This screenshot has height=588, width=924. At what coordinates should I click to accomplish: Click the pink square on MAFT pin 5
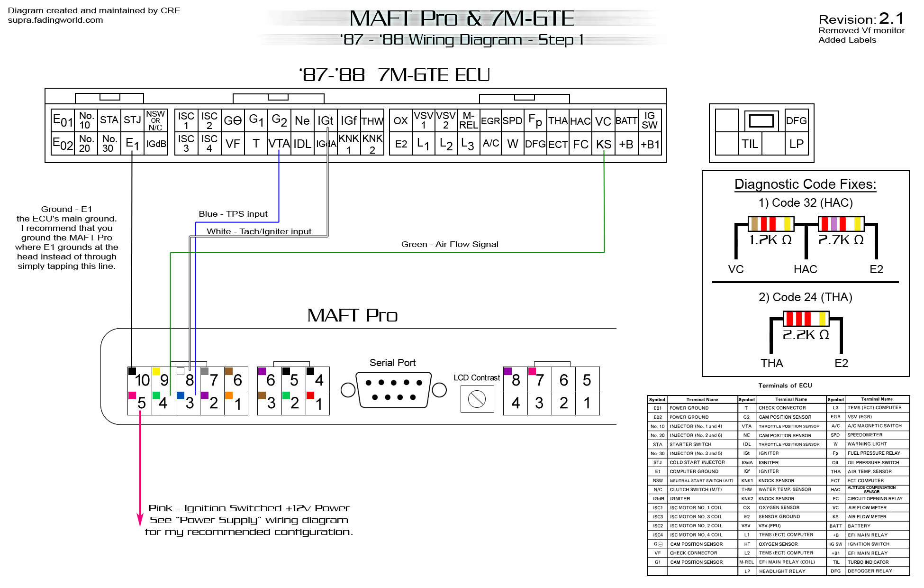pyautogui.click(x=132, y=395)
